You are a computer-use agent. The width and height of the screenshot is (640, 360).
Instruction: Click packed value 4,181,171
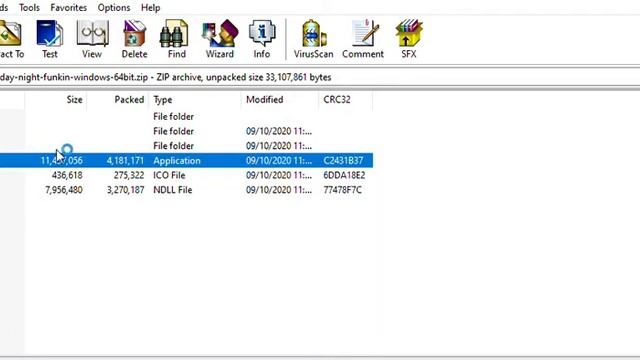click(x=125, y=160)
